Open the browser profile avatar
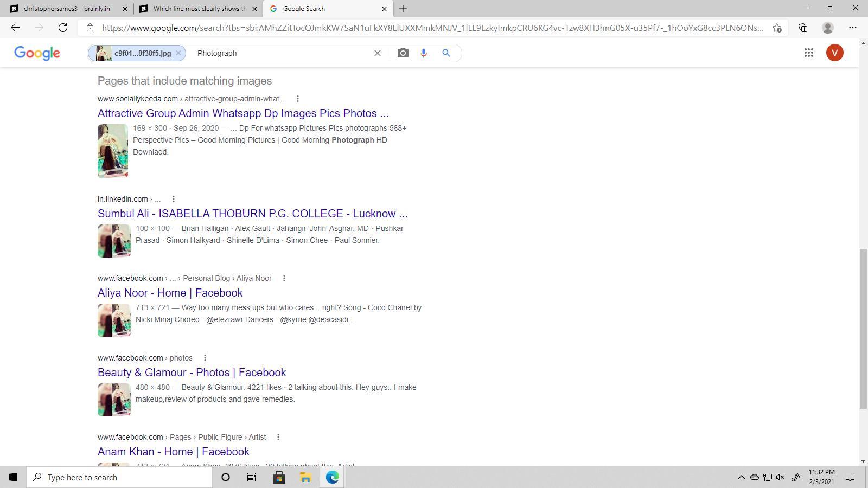The height and width of the screenshot is (488, 868). click(828, 28)
